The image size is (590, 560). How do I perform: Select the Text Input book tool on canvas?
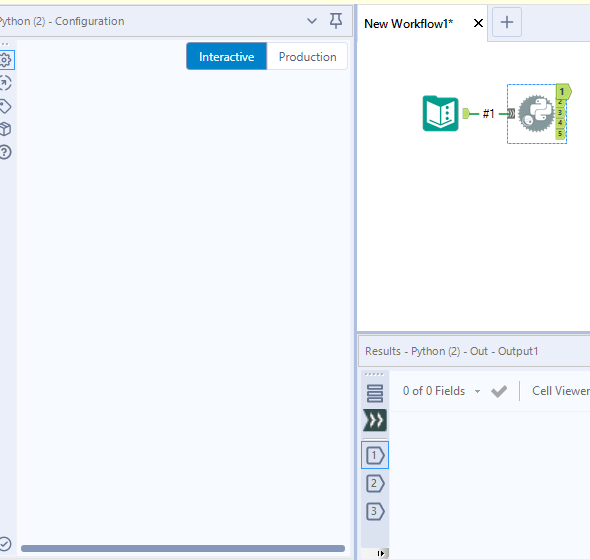pos(441,113)
